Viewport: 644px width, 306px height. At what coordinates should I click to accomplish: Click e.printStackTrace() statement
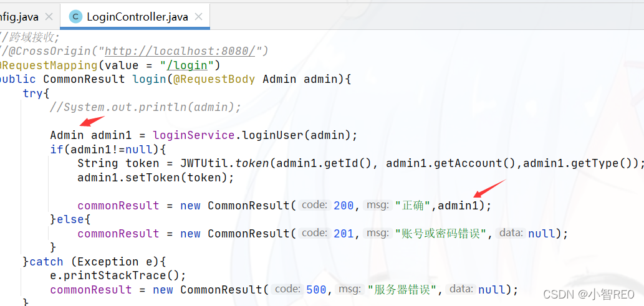118,275
